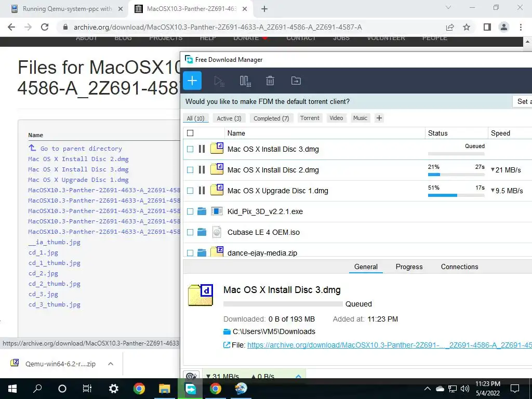Open folder icon for dance-ejay-media.zip
Viewport: 532px width, 399px height.
point(202,253)
